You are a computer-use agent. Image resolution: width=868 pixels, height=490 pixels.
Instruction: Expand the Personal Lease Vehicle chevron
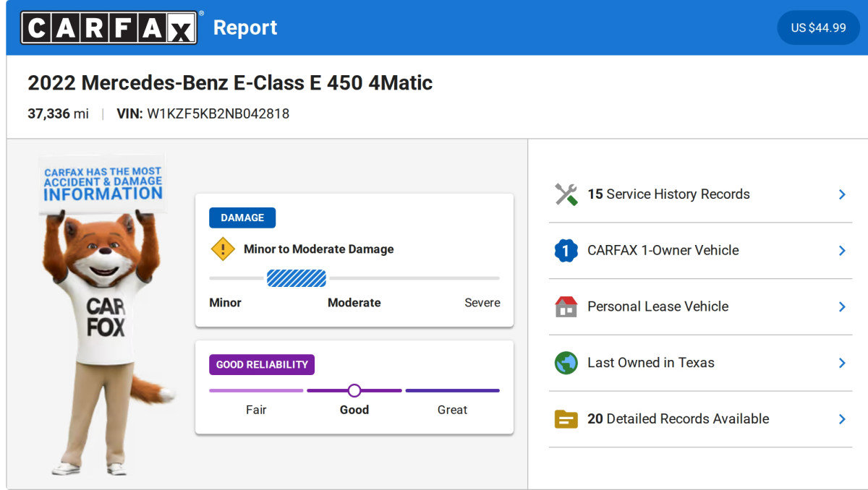[842, 306]
